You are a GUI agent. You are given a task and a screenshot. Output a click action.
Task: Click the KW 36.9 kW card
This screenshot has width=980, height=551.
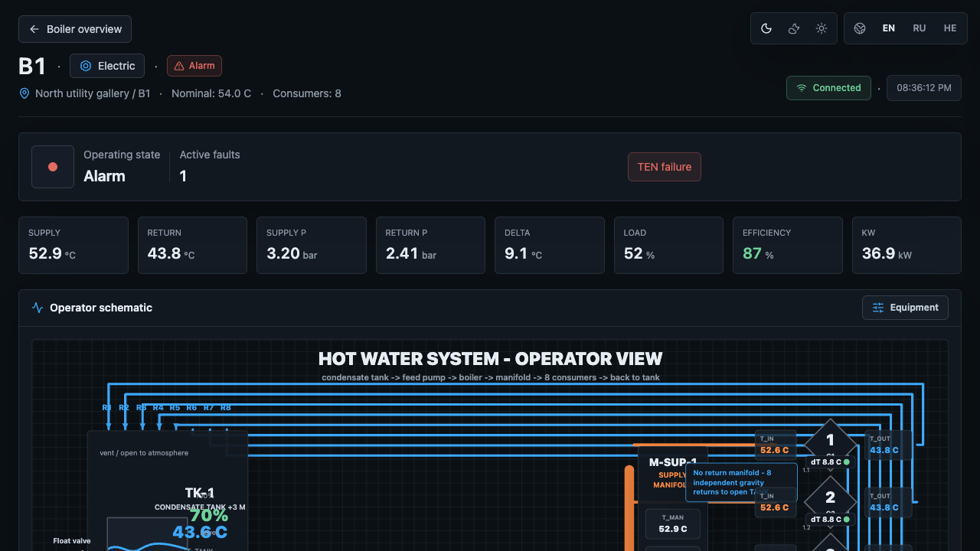(x=906, y=245)
